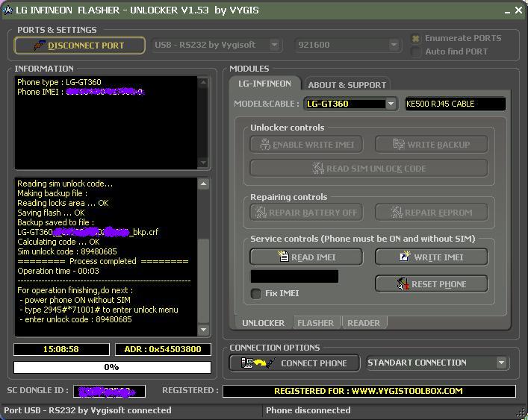Click the ADR : 0x54503800 display
528x420 pixels.
coord(163,349)
